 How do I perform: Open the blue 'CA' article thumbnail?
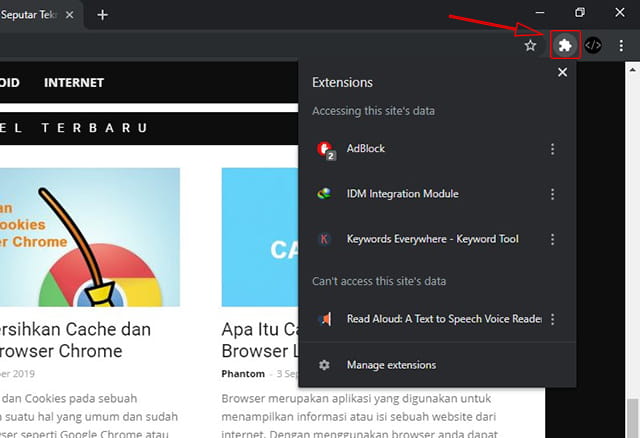click(260, 237)
